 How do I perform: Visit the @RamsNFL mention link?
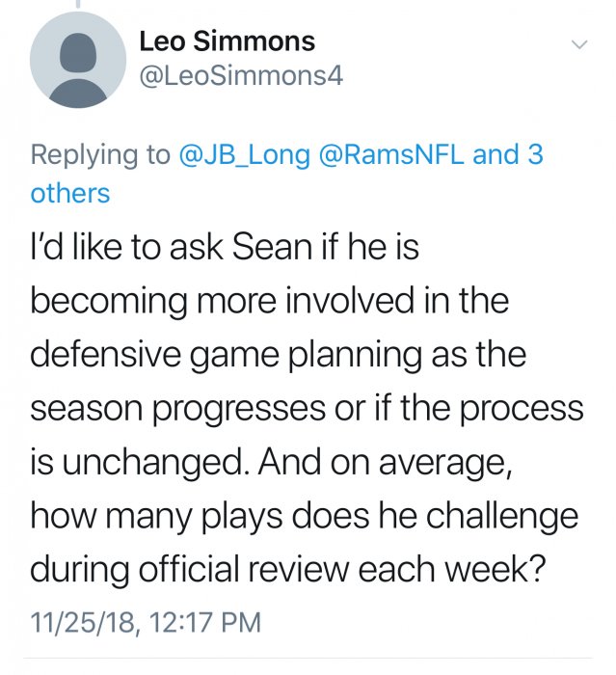(391, 154)
